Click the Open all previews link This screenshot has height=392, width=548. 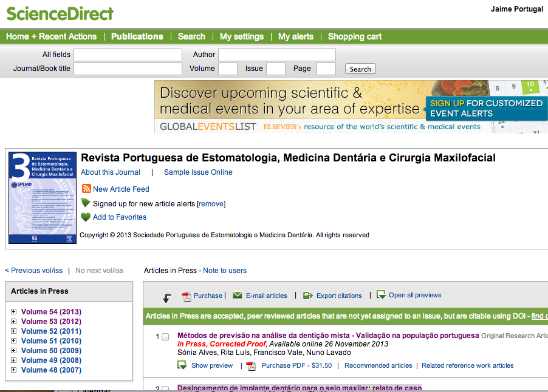click(x=415, y=295)
